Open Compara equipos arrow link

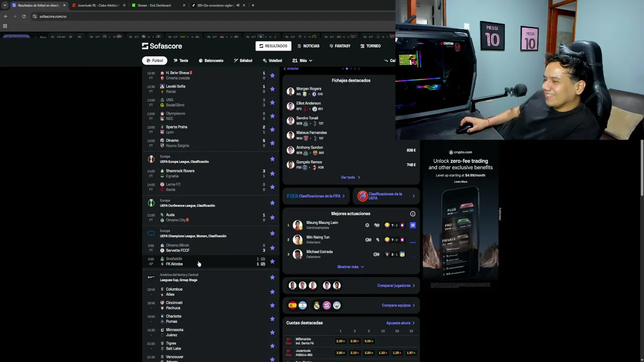point(398,305)
